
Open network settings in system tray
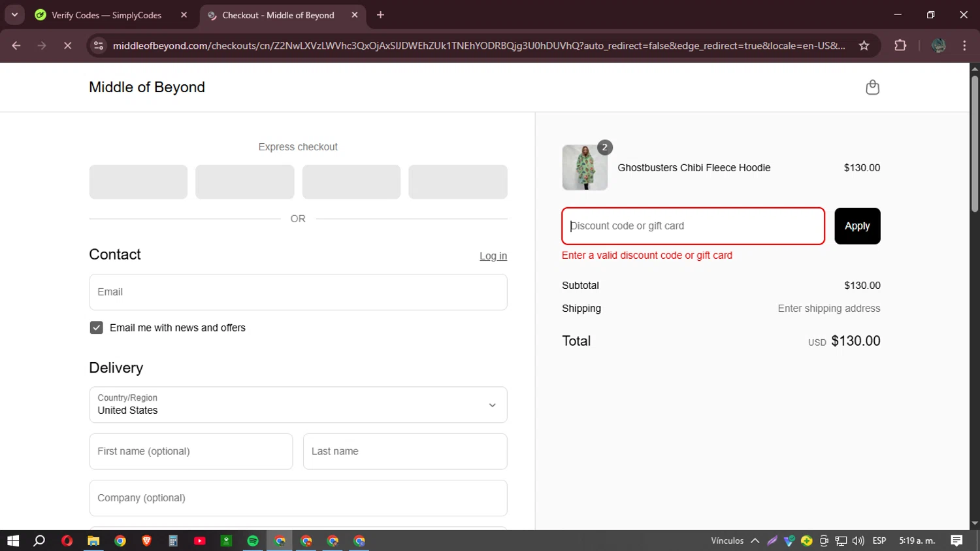pos(841,541)
